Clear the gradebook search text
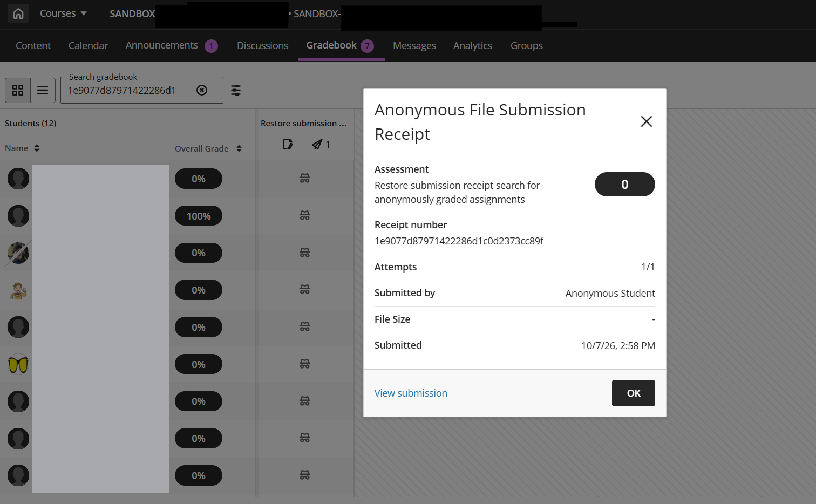Image resolution: width=816 pixels, height=504 pixels. click(202, 90)
